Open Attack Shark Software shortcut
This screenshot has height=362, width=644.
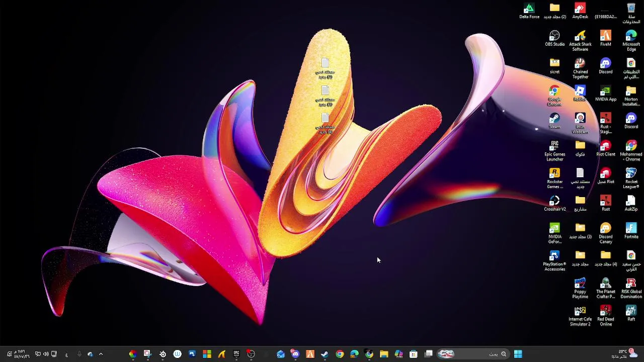pos(580,41)
